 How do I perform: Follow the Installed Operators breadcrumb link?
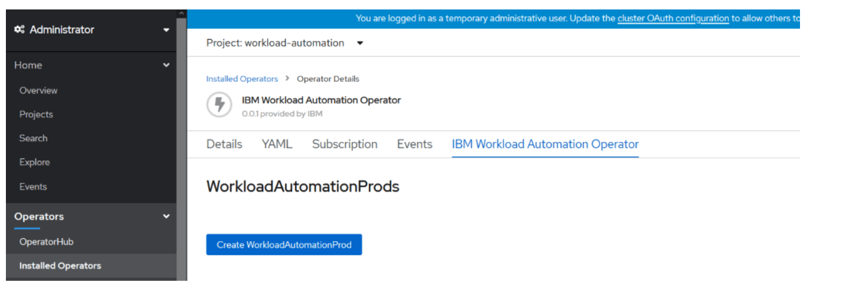242,79
